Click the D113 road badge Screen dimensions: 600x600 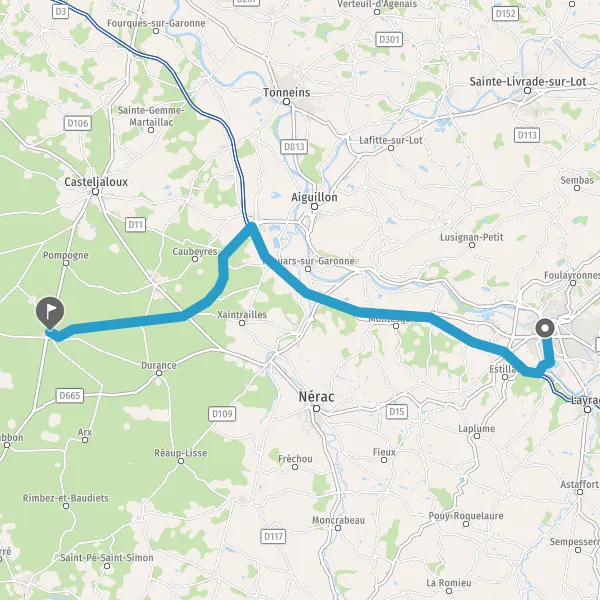point(527,135)
